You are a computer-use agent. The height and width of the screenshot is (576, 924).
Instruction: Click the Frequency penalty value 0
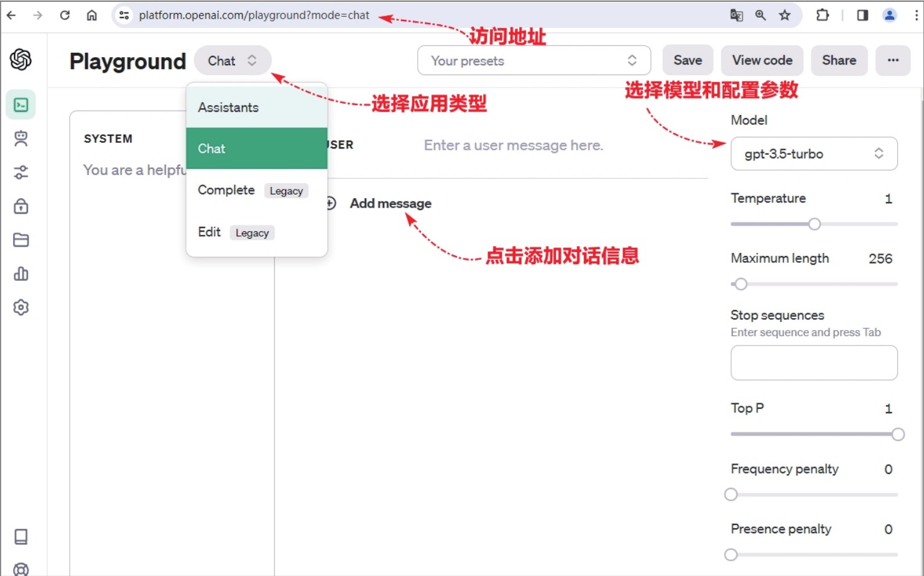coord(889,469)
